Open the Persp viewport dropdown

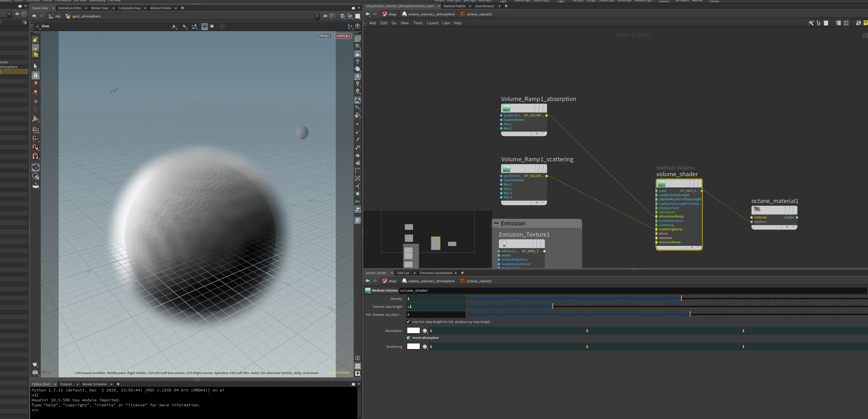coord(324,36)
